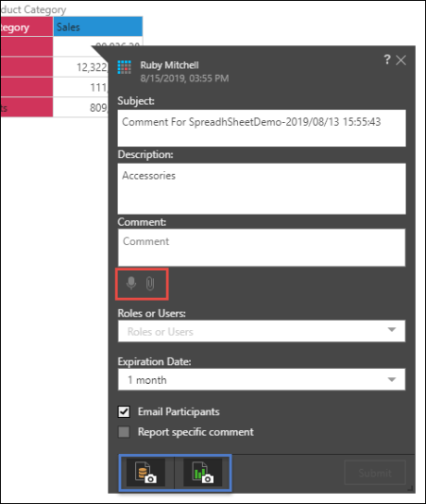426x504 pixels.
Task: Open help via the question mark icon
Action: [387, 60]
